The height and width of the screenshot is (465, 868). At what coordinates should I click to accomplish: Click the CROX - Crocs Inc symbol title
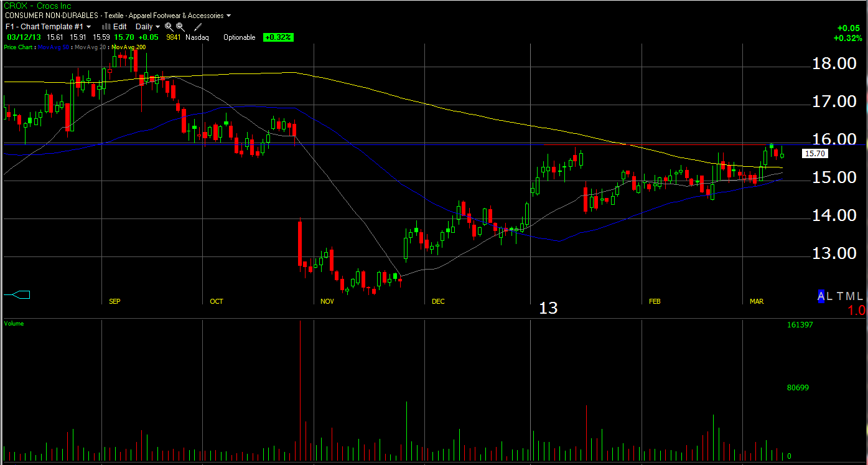38,6
